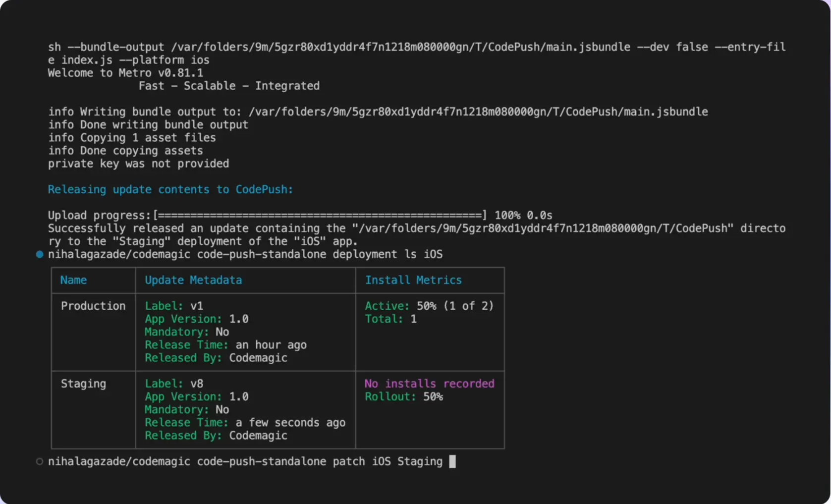
Task: Click 'Release Time: an hour ago'
Action: pos(225,345)
